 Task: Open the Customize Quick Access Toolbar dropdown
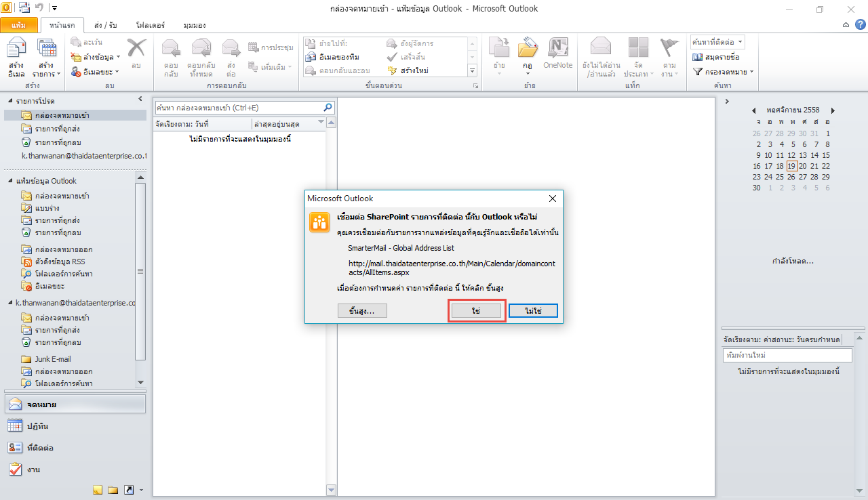point(54,8)
